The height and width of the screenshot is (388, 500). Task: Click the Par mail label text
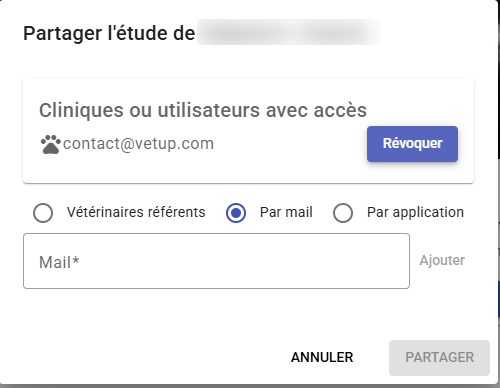point(286,212)
